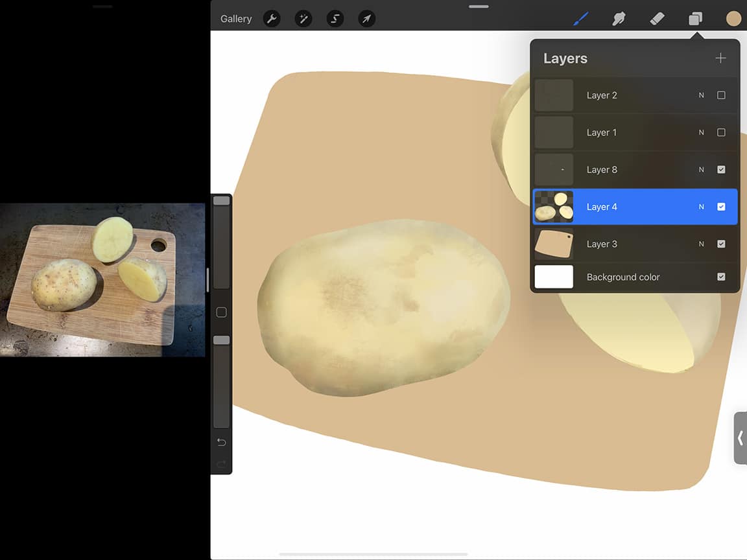Open blend mode N for Layer 3

[x=701, y=244]
